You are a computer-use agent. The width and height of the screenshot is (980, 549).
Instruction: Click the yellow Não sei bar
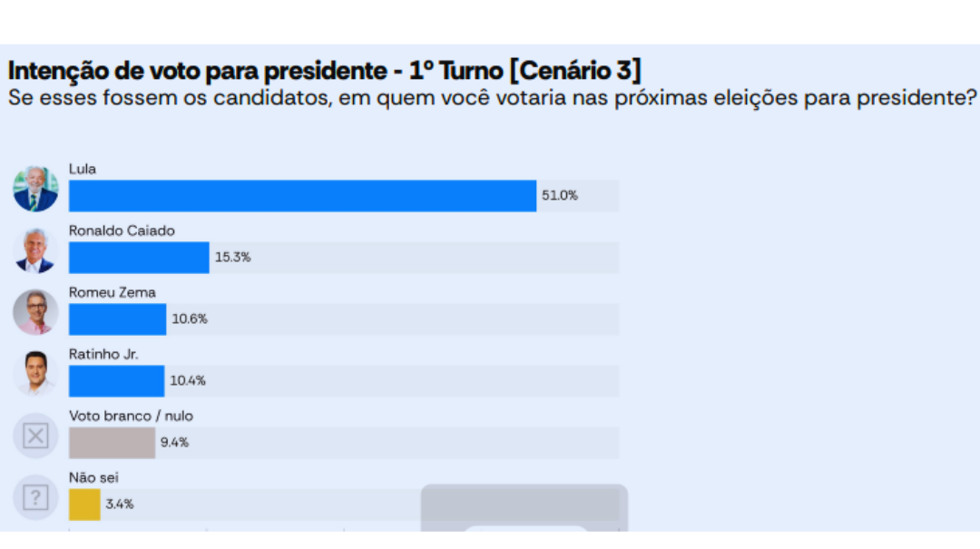click(84, 505)
